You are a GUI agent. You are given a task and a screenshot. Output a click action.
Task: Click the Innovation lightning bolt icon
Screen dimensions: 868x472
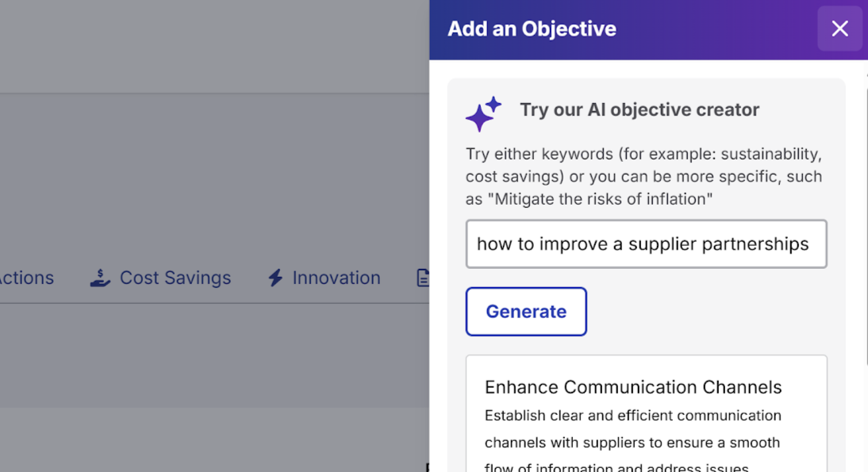[x=275, y=278]
